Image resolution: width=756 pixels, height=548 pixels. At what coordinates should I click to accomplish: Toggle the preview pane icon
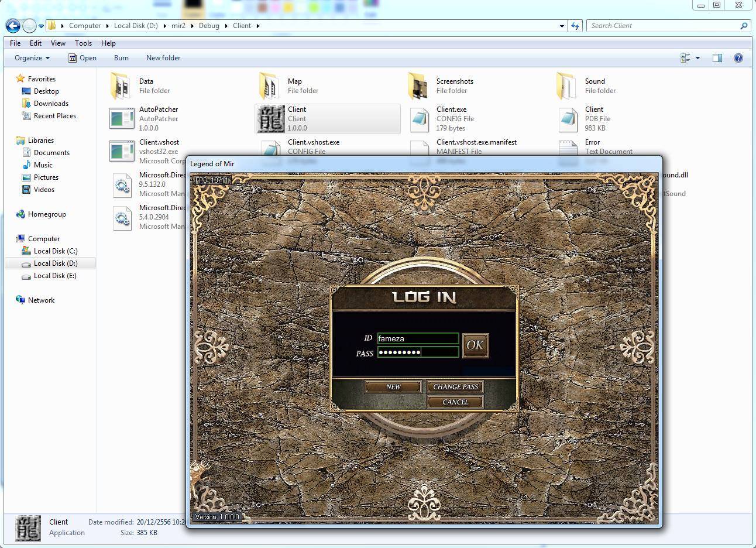717,58
